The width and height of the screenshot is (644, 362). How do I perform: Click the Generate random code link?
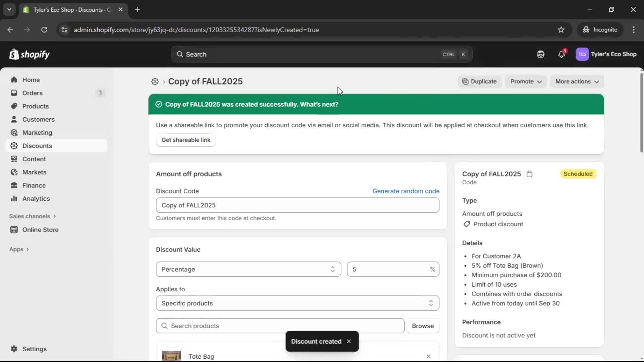[406, 191]
